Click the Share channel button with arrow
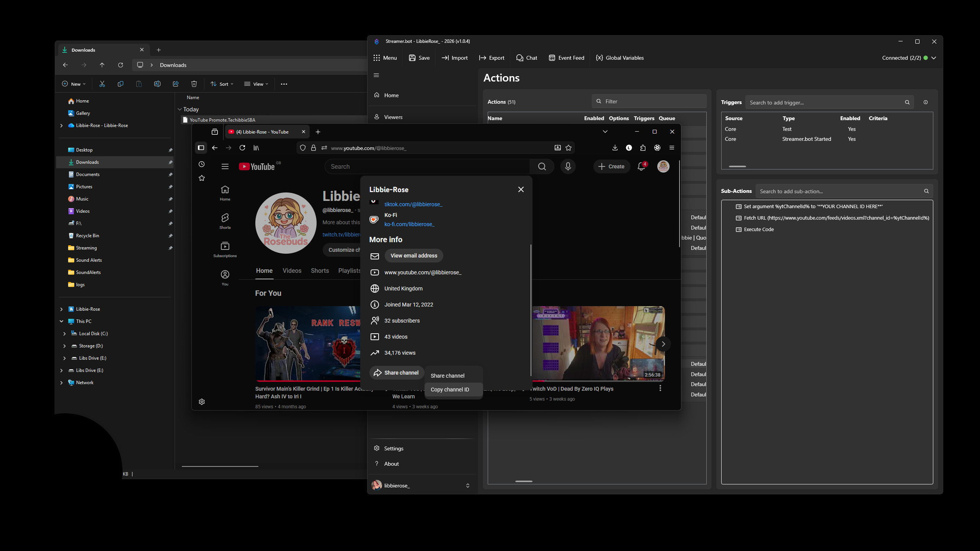The width and height of the screenshot is (980, 551). click(x=397, y=373)
